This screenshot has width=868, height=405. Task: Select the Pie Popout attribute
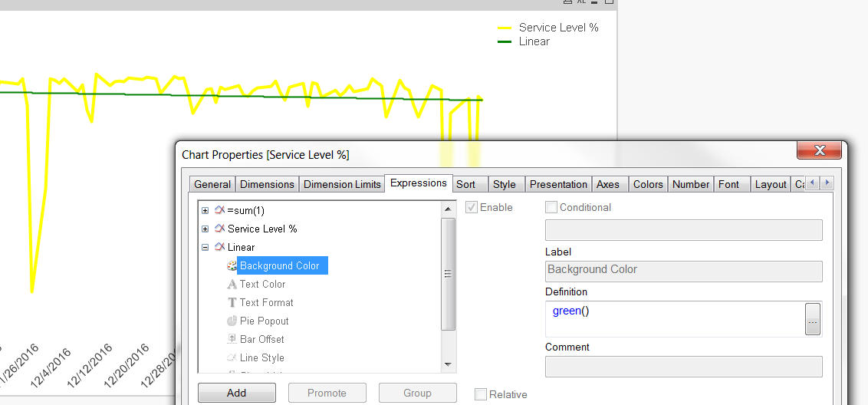[x=264, y=321]
